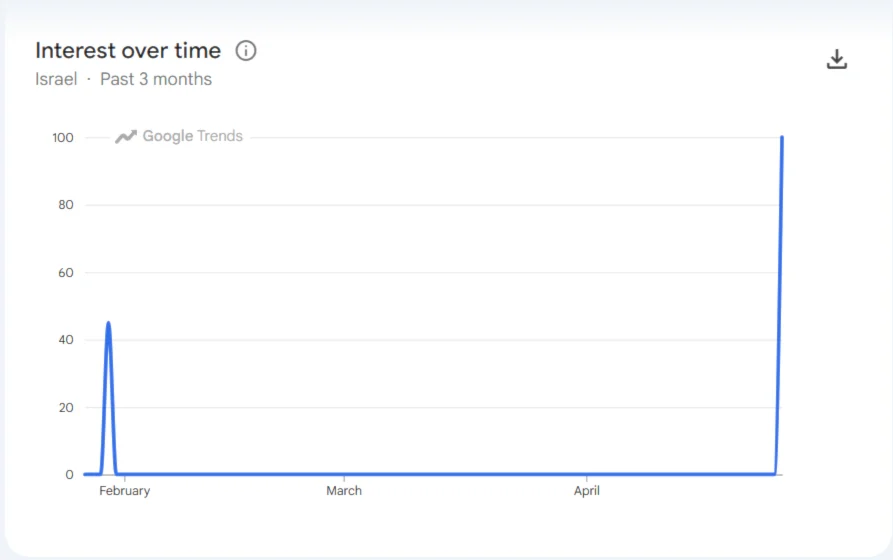Click the trend line above the March label

click(x=344, y=474)
